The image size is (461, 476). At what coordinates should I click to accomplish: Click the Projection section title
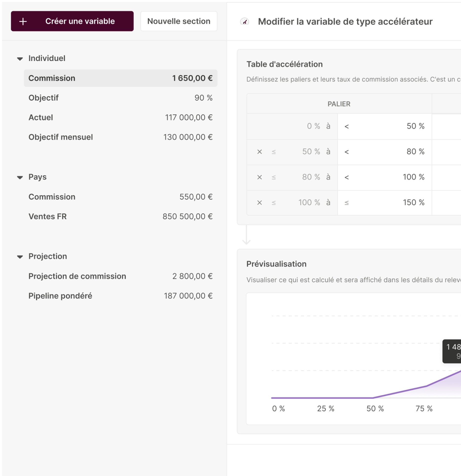48,256
